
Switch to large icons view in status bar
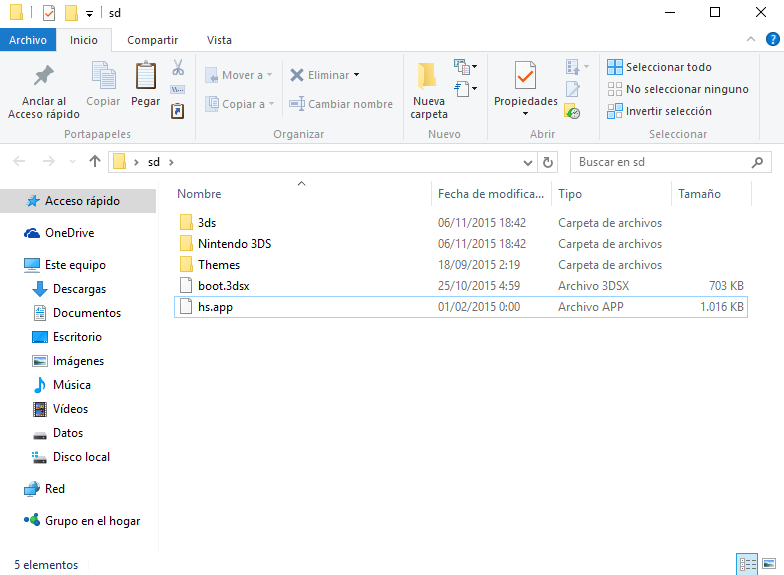pyautogui.click(x=769, y=564)
